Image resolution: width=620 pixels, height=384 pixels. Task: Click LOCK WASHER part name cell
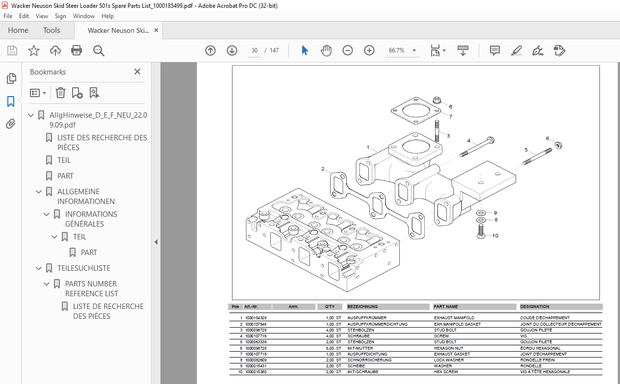coord(449,360)
